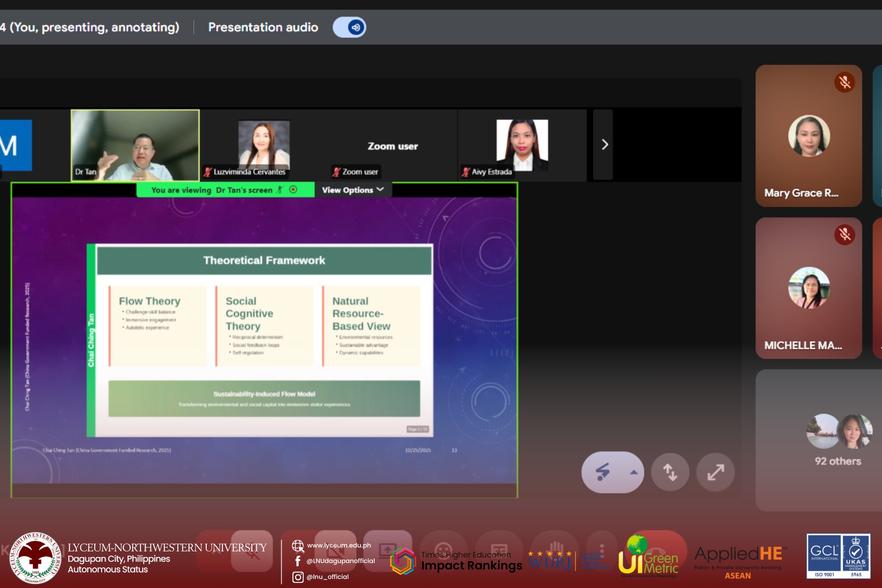Click the Aivy Estrada participant tile
882x588 pixels.
click(522, 146)
